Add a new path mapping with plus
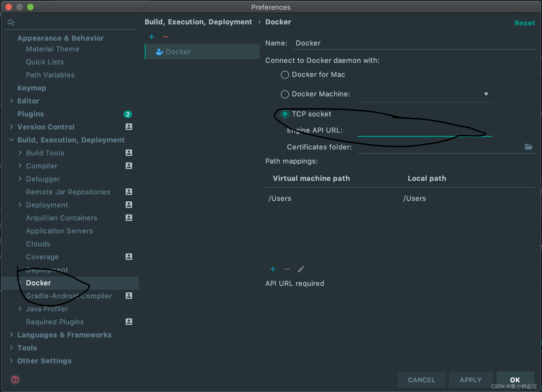Screen dimensions: 542x392 [273, 269]
